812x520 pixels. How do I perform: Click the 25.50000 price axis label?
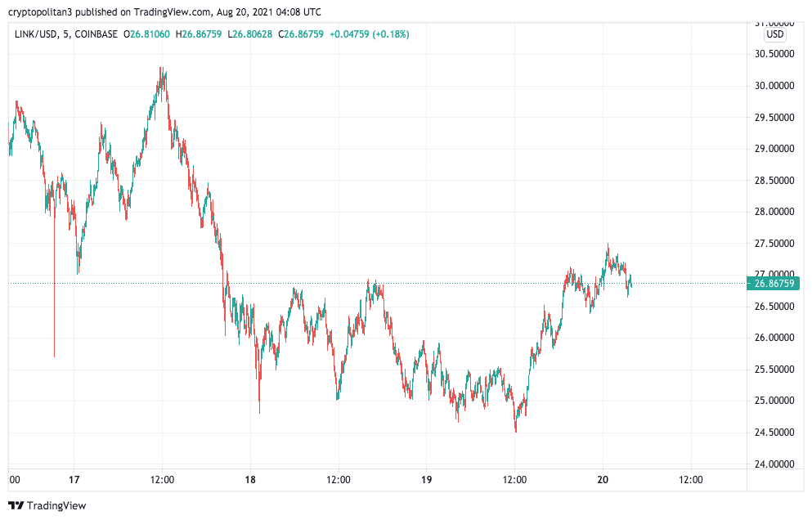click(774, 370)
